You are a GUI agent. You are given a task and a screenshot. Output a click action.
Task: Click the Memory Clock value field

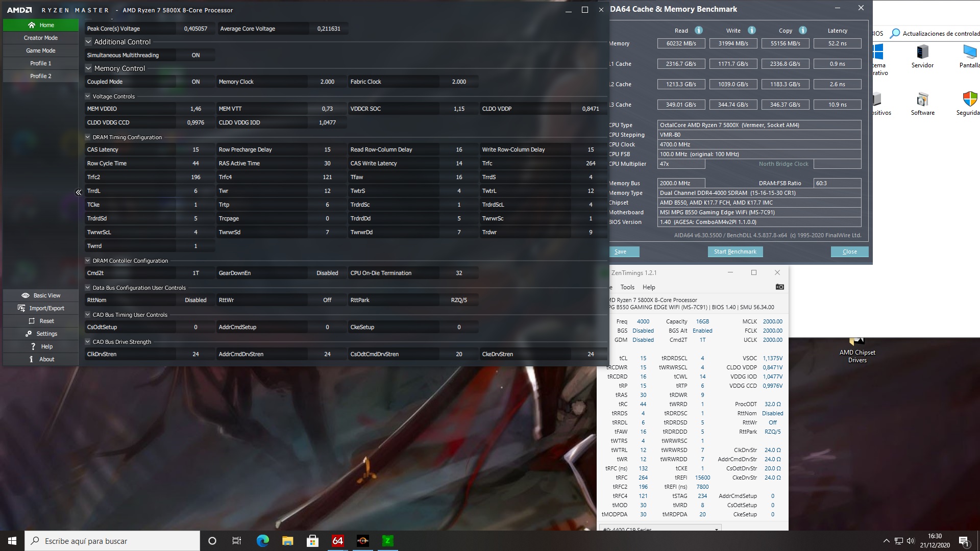coord(327,82)
